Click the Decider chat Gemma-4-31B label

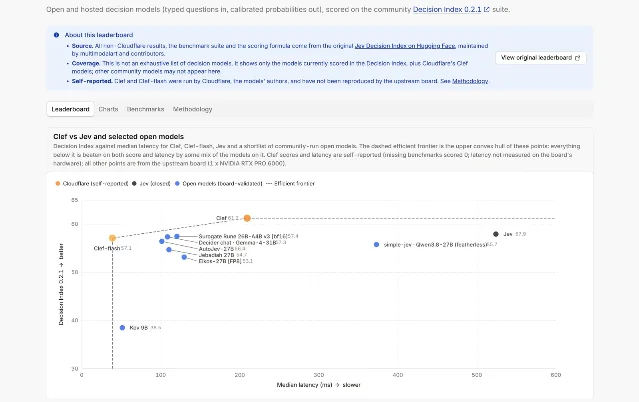coord(242,243)
